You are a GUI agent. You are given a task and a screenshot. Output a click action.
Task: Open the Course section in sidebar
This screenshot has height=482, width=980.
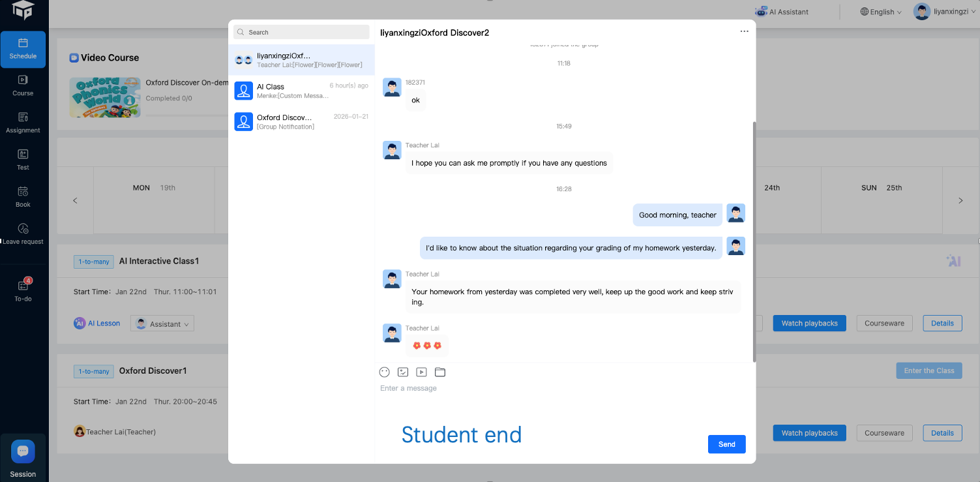[x=23, y=85]
